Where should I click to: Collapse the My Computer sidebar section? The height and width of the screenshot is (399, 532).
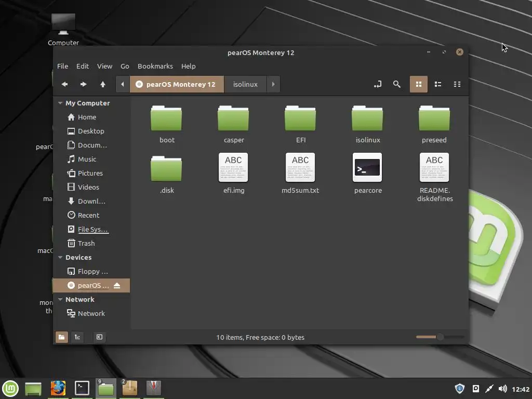click(x=60, y=103)
